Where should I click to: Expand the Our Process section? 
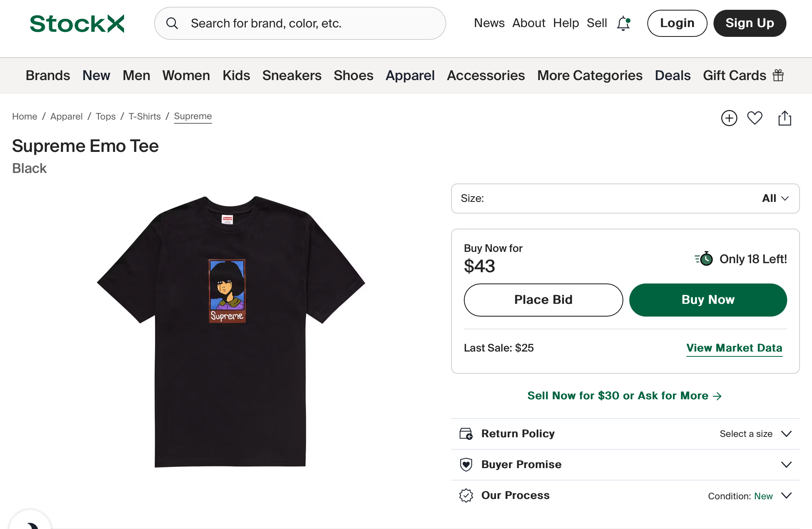[786, 496]
